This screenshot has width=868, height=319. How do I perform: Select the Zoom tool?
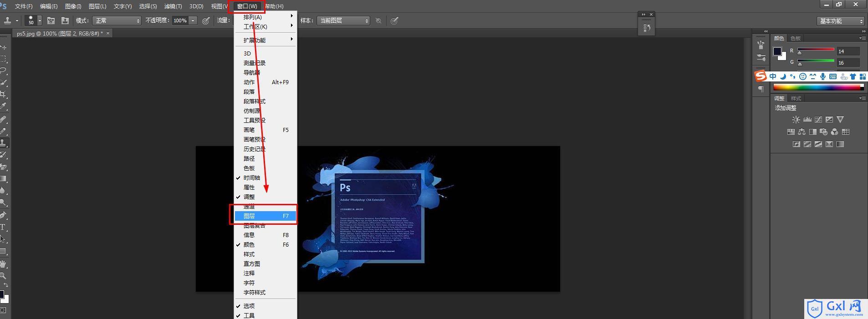[x=4, y=276]
